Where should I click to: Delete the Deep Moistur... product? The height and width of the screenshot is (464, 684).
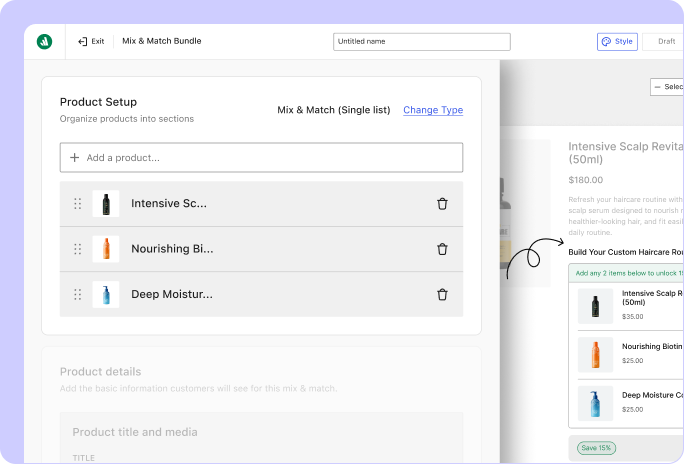click(x=442, y=294)
